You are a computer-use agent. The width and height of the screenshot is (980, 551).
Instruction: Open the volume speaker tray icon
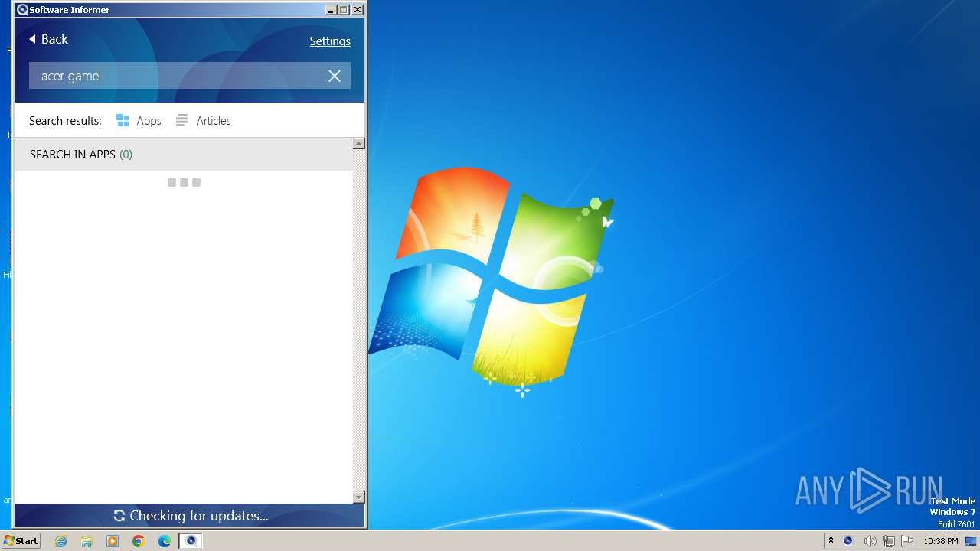870,541
